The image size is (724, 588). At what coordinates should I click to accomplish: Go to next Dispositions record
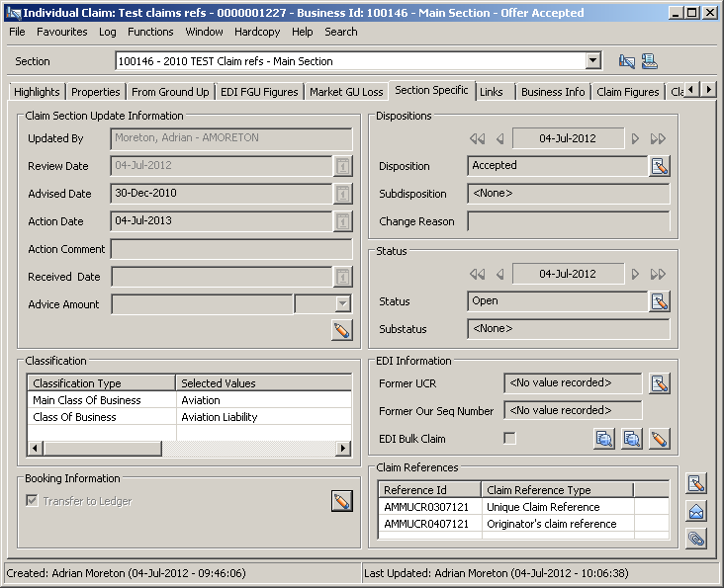coord(635,138)
